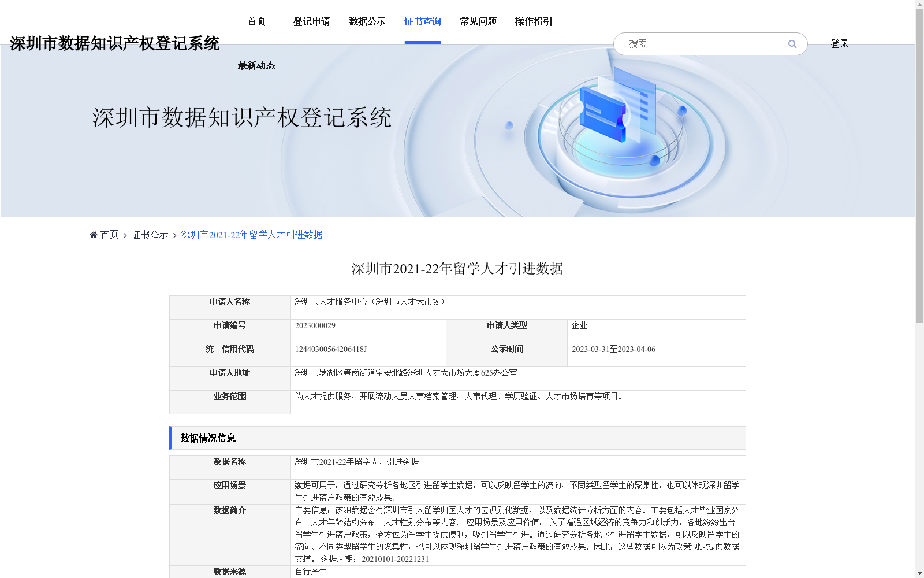Select the 证书查询 nav tab
924x578 pixels.
tap(423, 21)
